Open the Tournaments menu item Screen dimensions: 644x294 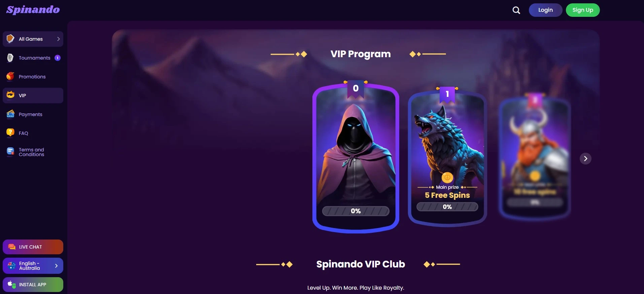33,58
